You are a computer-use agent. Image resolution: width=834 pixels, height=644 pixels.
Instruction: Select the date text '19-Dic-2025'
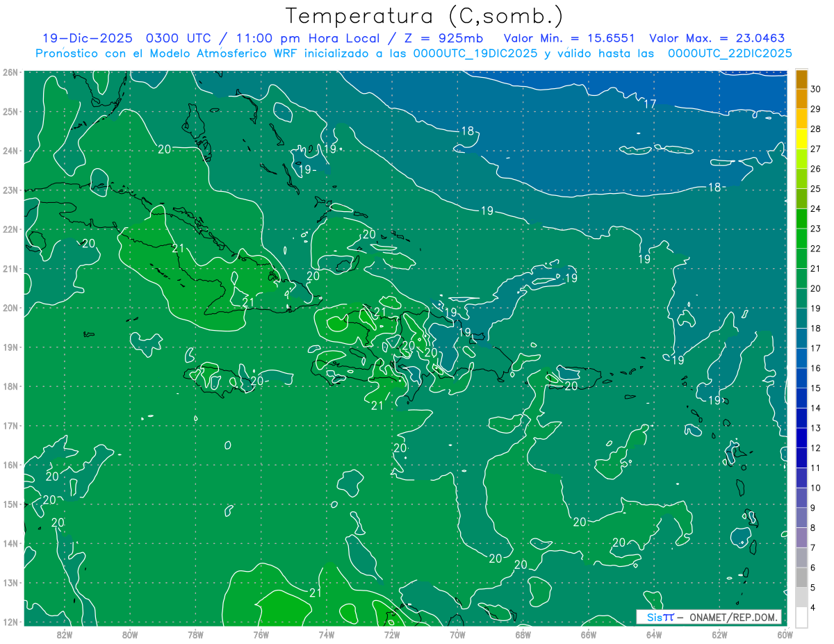pos(87,38)
